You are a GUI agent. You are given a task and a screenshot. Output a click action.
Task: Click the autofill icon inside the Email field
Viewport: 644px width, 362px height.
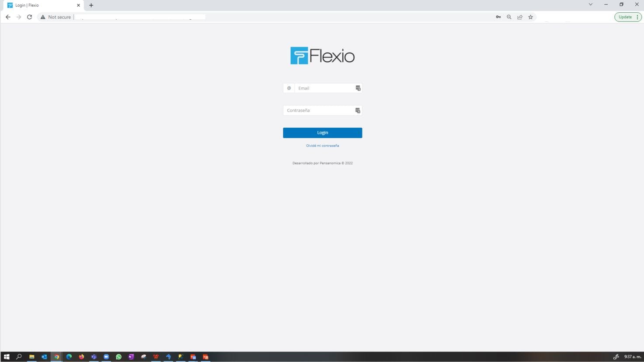click(358, 88)
